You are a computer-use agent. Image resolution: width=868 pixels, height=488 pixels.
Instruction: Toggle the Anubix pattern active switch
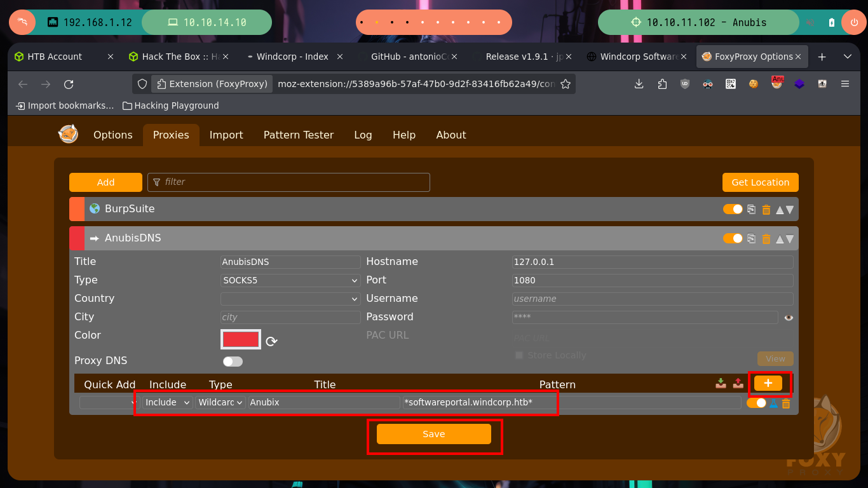tap(756, 403)
